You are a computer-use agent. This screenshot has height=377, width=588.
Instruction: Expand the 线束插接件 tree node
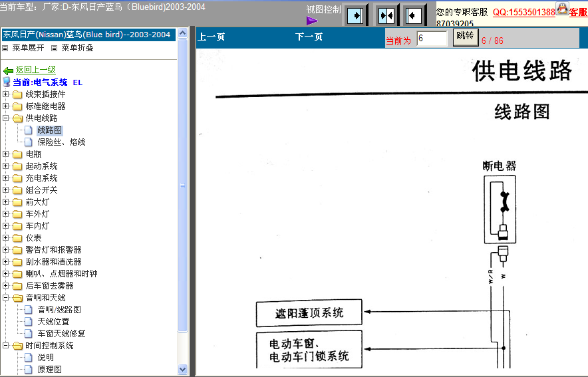pyautogui.click(x=5, y=94)
